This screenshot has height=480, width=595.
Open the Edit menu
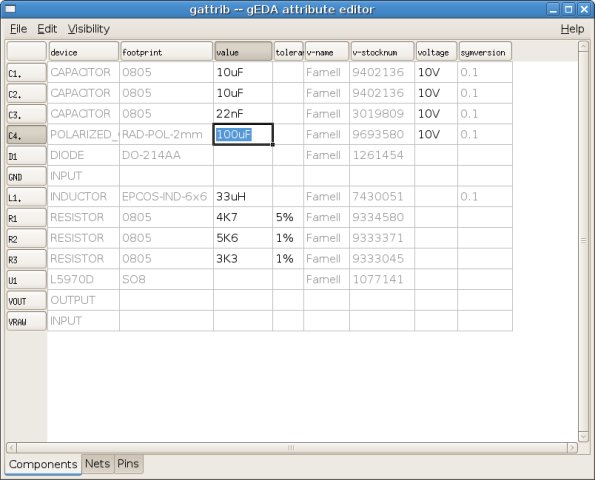[x=47, y=29]
